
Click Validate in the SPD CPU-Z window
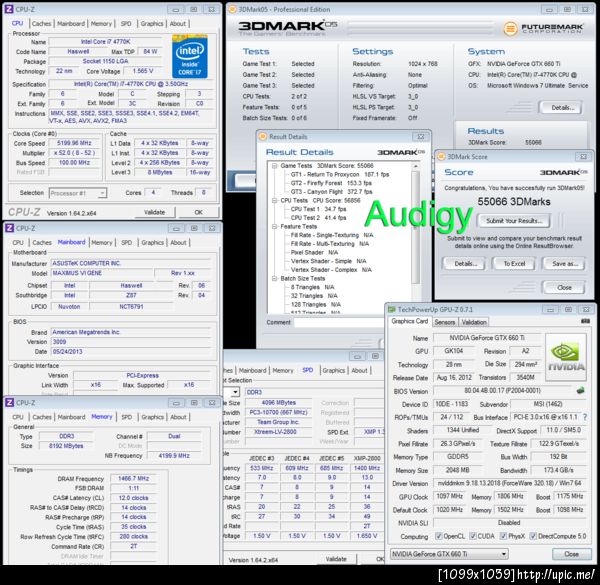[x=336, y=559]
